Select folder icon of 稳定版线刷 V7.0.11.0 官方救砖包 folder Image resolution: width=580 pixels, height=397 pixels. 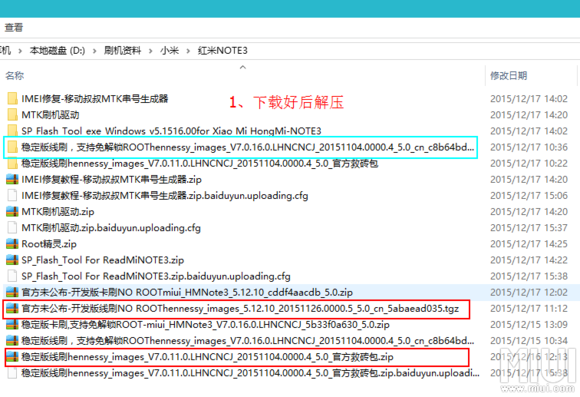(12, 163)
